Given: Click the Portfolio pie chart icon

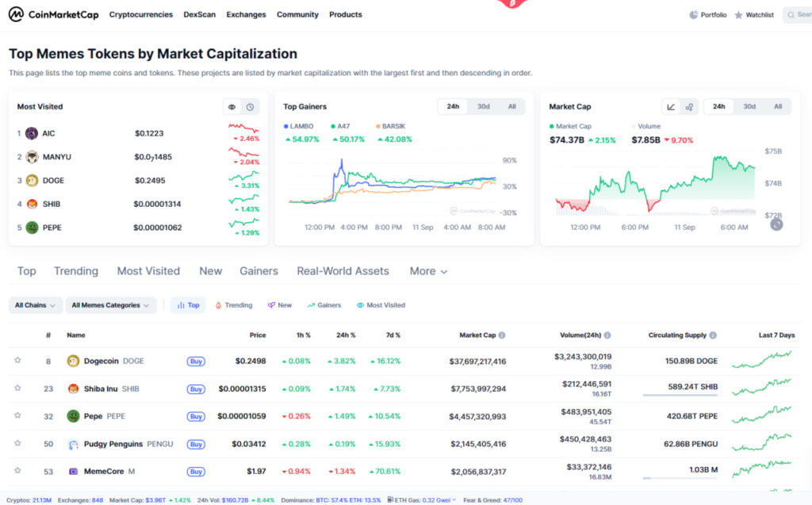Looking at the screenshot, I should tap(693, 15).
